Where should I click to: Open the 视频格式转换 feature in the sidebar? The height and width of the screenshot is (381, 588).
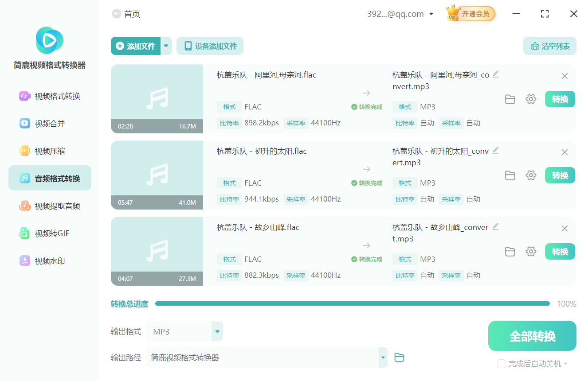pos(49,96)
